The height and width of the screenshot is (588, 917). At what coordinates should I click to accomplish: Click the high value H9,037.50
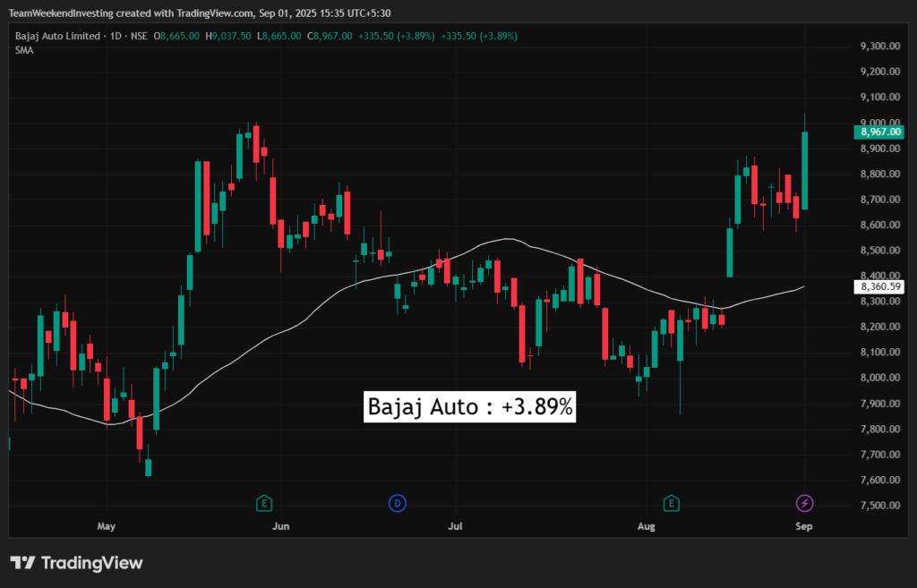pos(228,36)
